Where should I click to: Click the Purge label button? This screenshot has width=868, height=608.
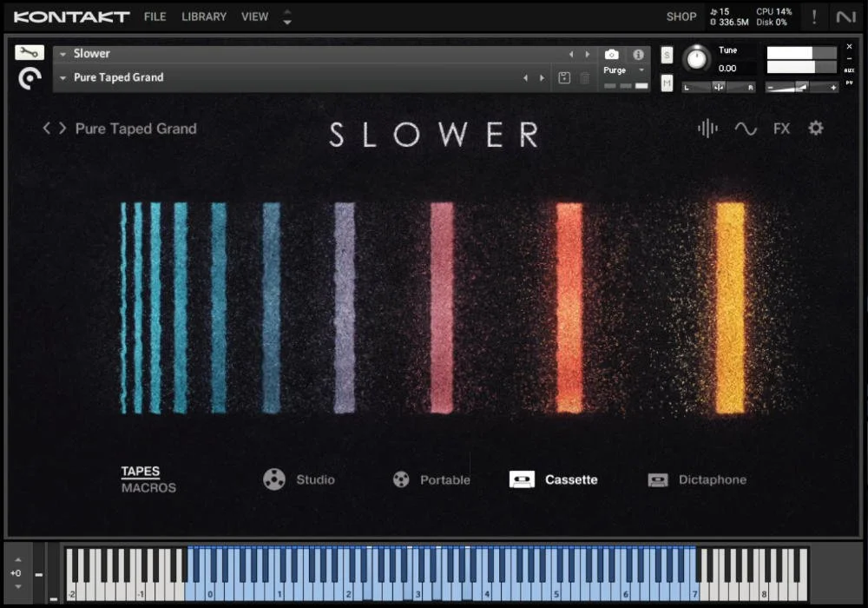click(x=615, y=70)
